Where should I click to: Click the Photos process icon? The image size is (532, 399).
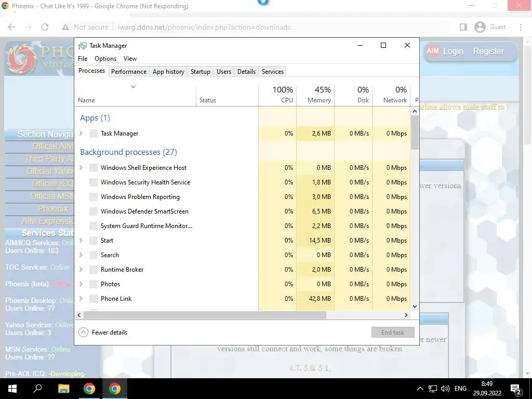94,284
